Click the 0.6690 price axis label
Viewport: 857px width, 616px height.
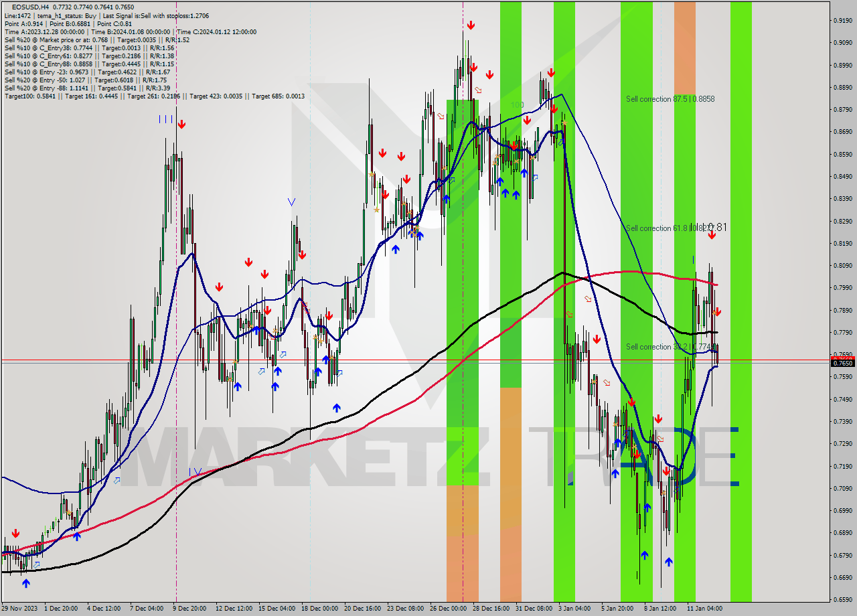[843, 577]
